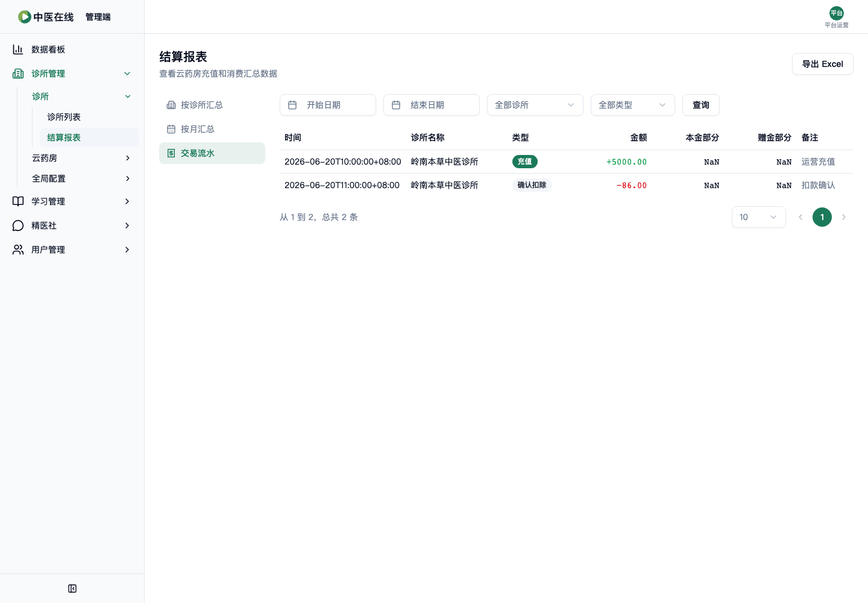Click the 导出 Excel button
This screenshot has height=603, width=868.
click(823, 64)
